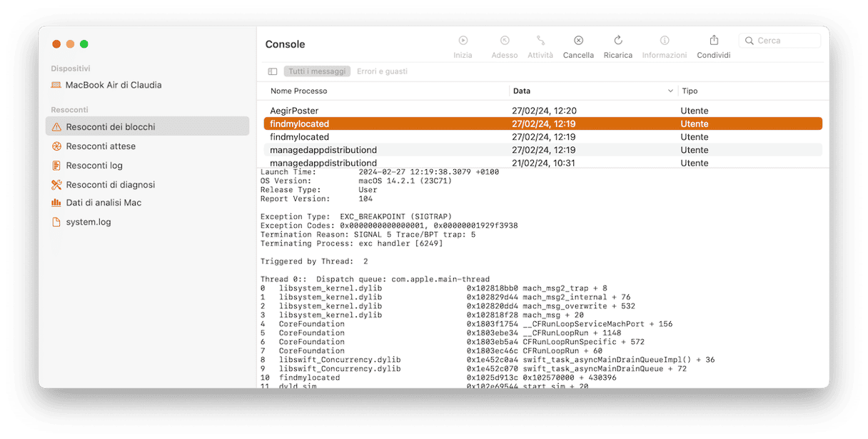Open Dati di analisi Mac
This screenshot has width=868, height=439.
tap(104, 203)
